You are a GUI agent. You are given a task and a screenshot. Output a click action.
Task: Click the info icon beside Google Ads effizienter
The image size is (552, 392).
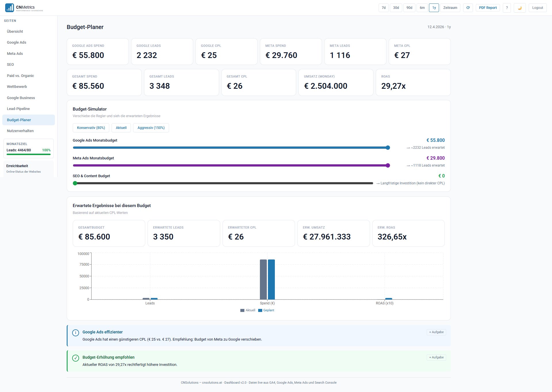pyautogui.click(x=75, y=333)
